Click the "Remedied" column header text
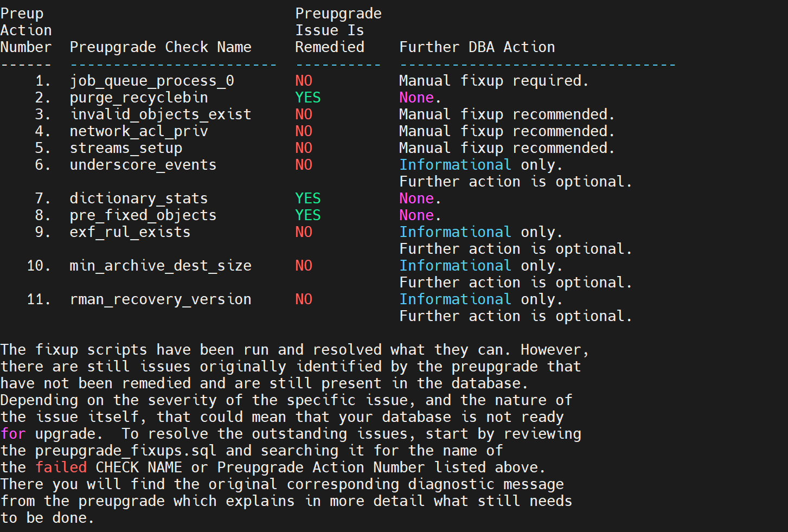The height and width of the screenshot is (532, 788). 330,47
